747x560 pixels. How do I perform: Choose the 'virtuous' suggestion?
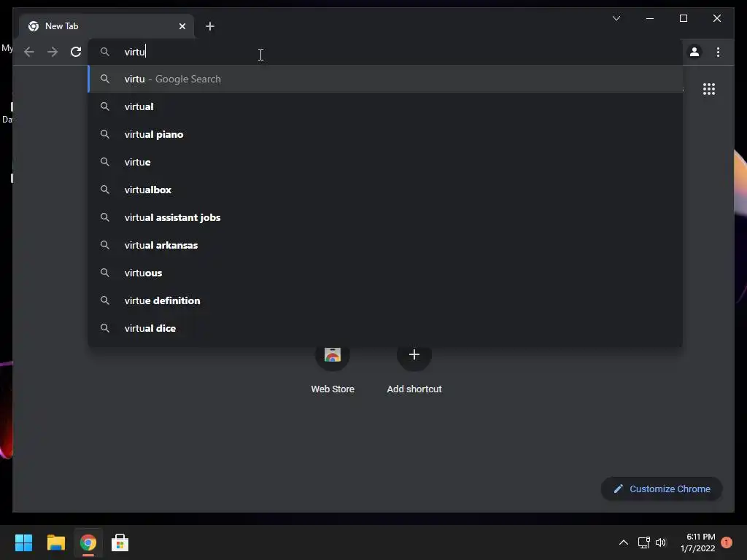tap(385, 273)
